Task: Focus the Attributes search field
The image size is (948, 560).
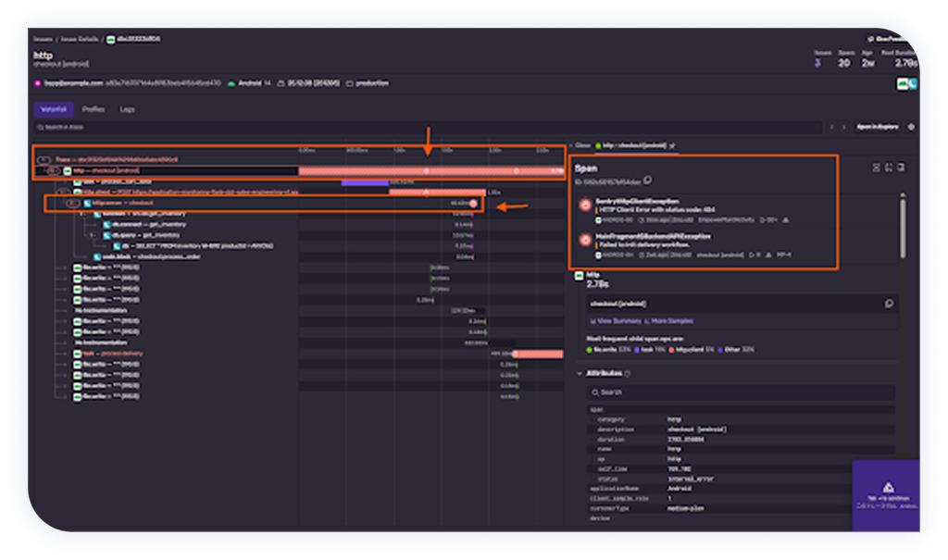Action: [741, 392]
